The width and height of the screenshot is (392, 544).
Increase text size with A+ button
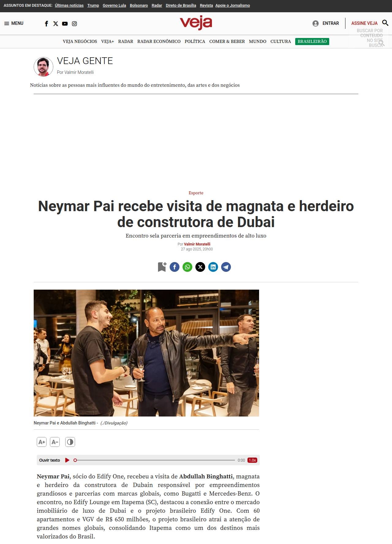[42, 442]
